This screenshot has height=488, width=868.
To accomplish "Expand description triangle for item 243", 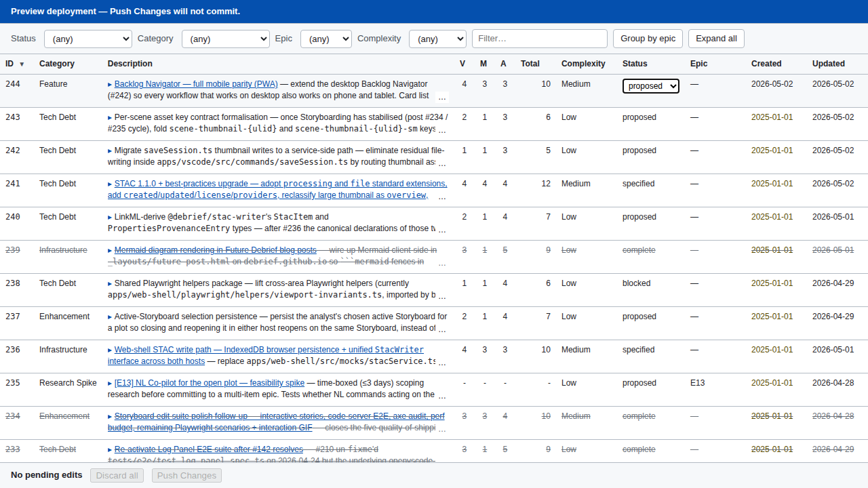I will tap(110, 118).
